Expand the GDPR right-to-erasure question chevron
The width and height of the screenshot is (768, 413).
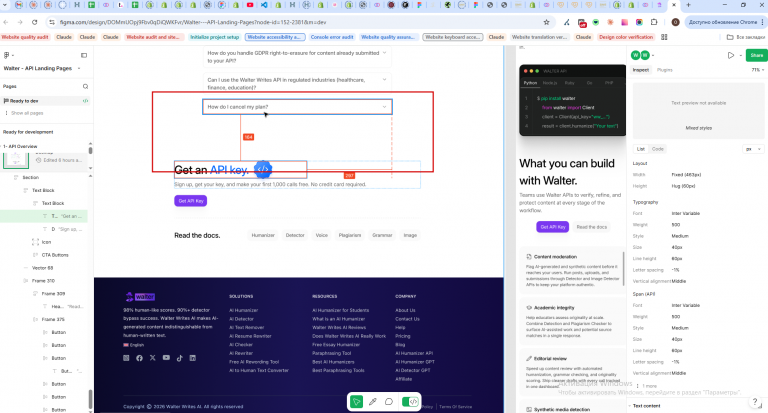click(x=384, y=53)
